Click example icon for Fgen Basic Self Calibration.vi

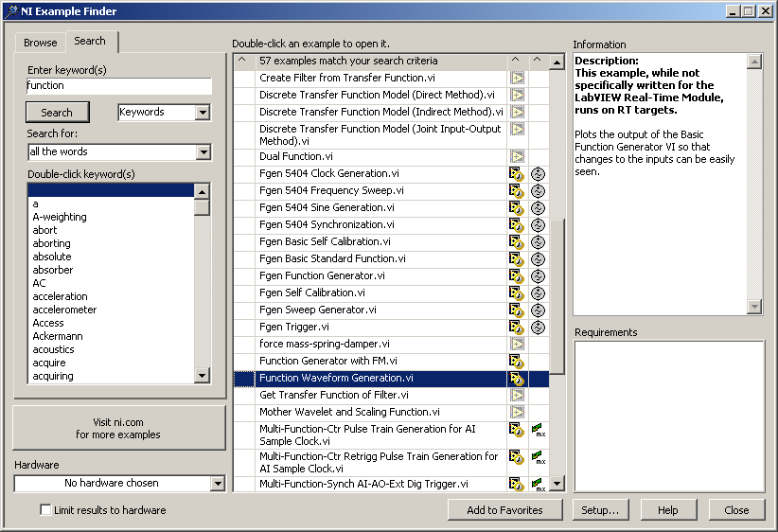(x=516, y=242)
